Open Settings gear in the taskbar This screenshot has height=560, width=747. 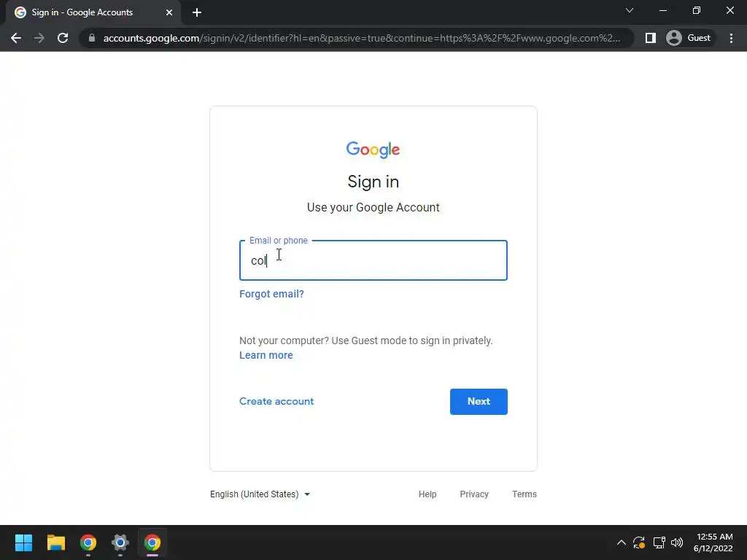[120, 542]
